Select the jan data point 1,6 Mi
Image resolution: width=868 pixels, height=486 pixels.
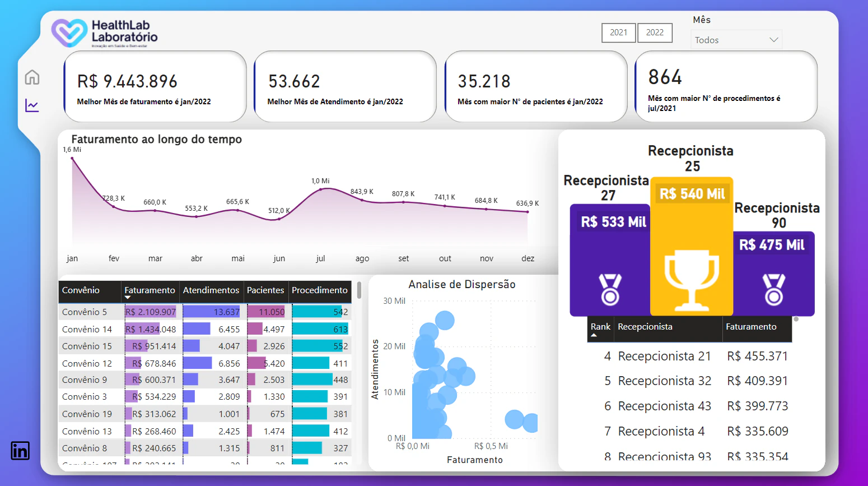pos(72,159)
